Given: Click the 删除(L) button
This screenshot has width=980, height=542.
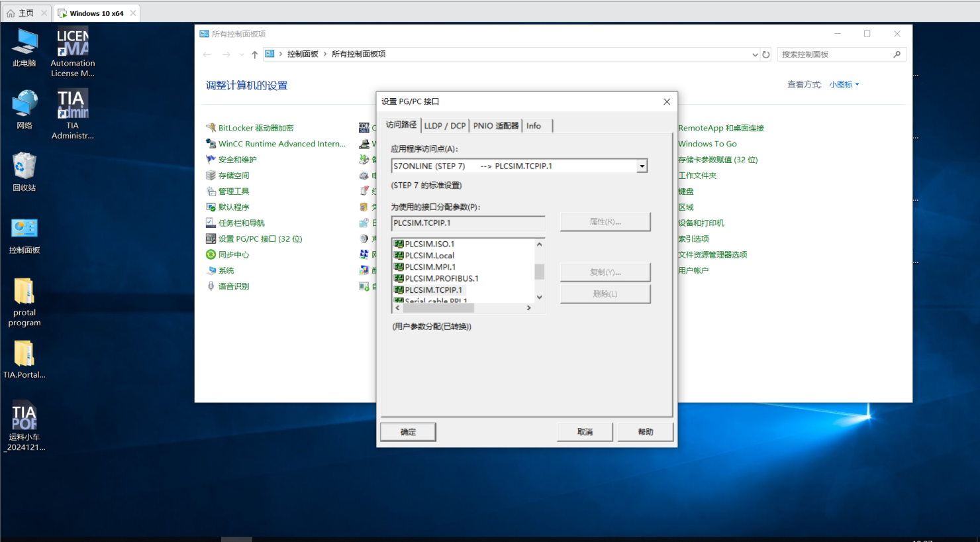Looking at the screenshot, I should tap(605, 294).
